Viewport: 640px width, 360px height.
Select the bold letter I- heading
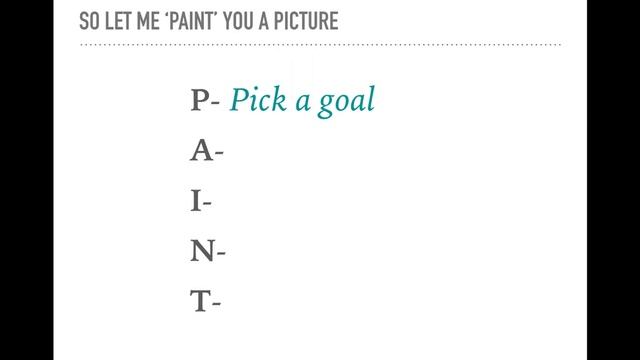click(201, 201)
